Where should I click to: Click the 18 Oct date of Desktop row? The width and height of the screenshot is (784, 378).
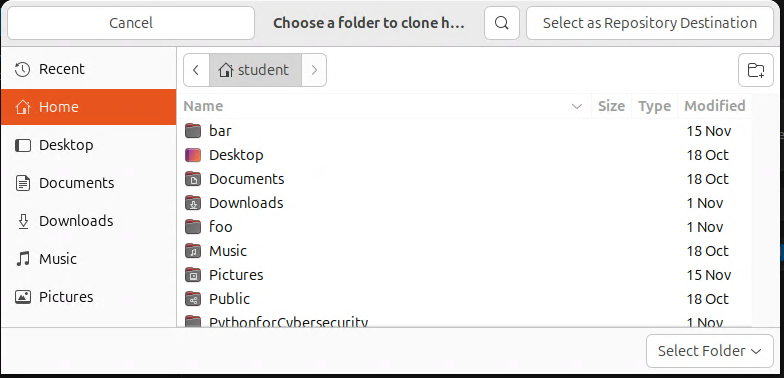click(x=708, y=155)
